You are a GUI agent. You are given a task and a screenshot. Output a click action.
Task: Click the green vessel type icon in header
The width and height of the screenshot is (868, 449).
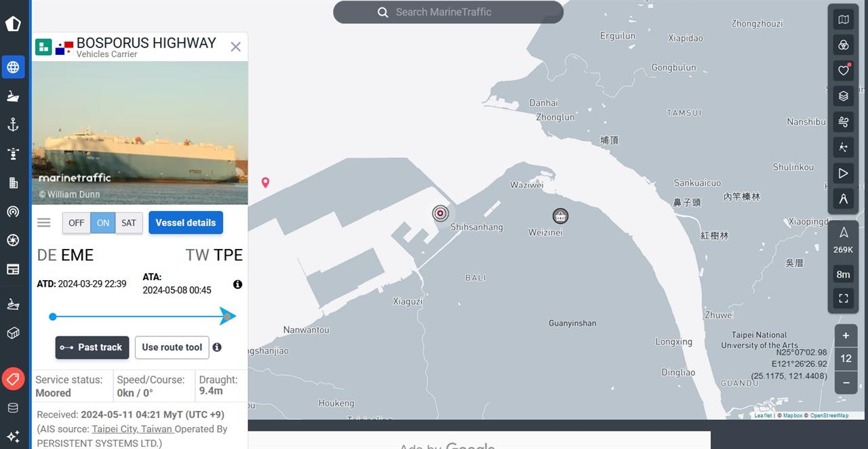43,47
